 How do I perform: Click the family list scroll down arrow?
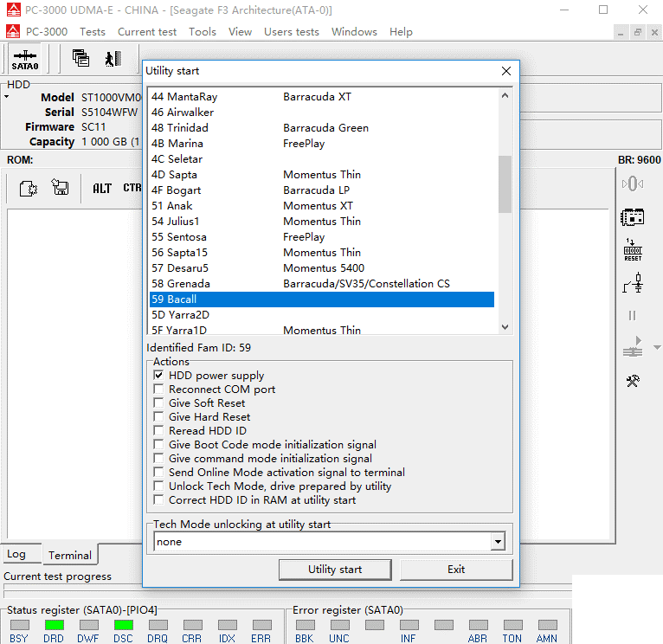[x=505, y=327]
